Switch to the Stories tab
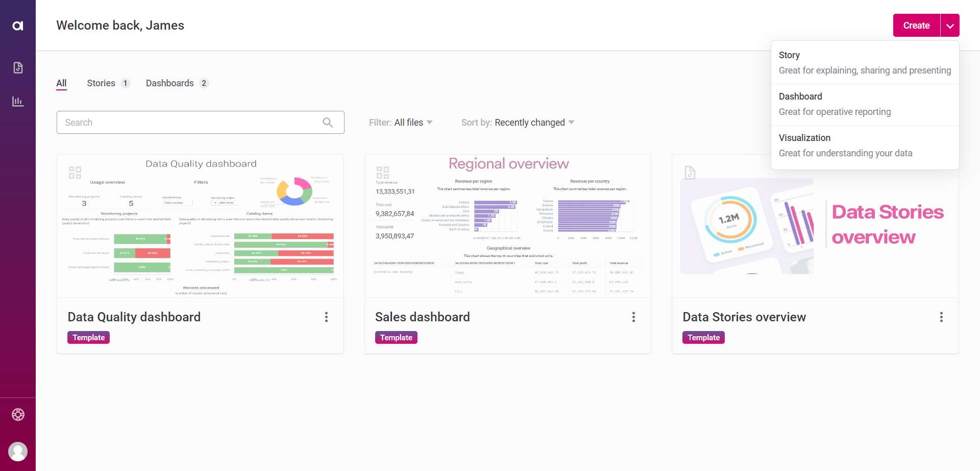The width and height of the screenshot is (980, 471). pyautogui.click(x=100, y=83)
